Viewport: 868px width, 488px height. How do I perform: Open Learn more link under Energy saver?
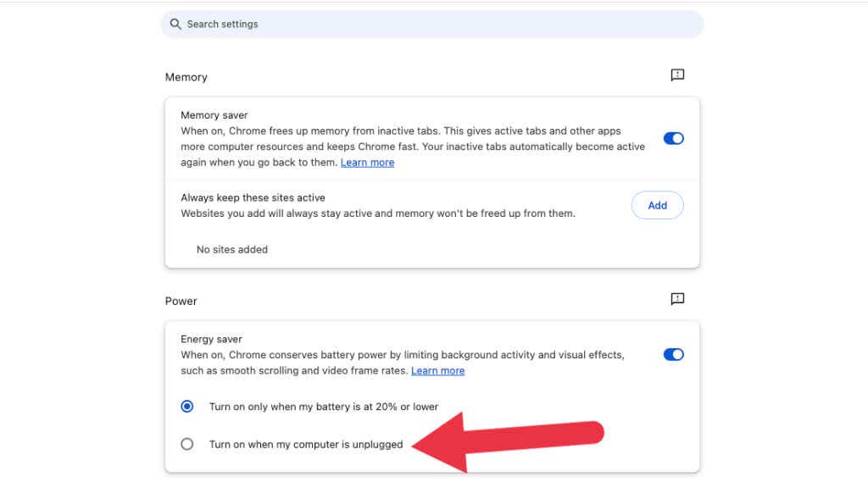pyautogui.click(x=437, y=371)
